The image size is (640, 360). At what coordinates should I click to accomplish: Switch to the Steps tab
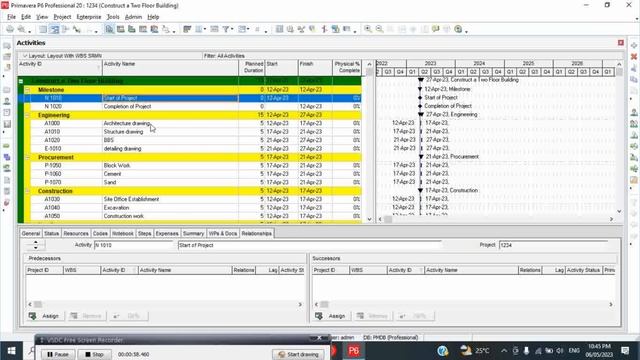144,233
